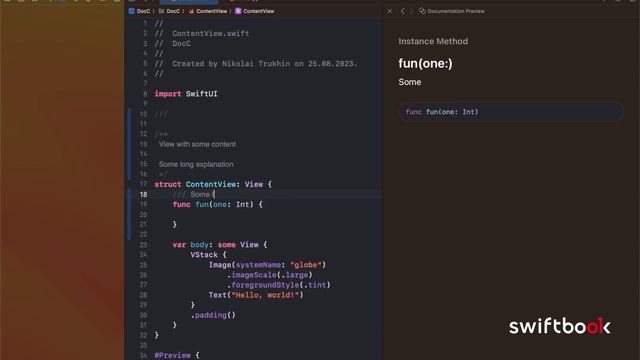Click the 'func fun(one: Int)' declaration box
The width and height of the screenshot is (640, 360).
(511, 112)
